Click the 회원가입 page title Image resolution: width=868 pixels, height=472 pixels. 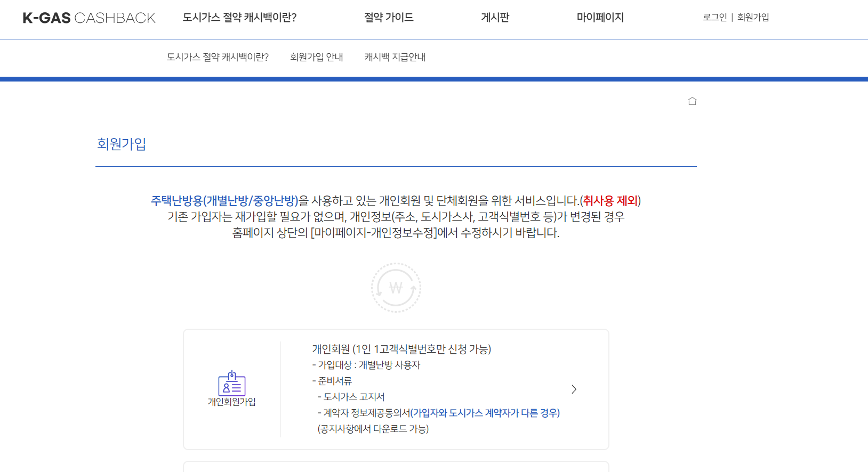click(122, 144)
